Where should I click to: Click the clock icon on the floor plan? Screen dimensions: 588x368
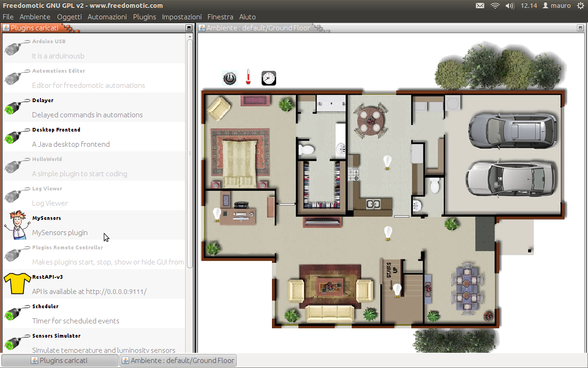[x=269, y=78]
